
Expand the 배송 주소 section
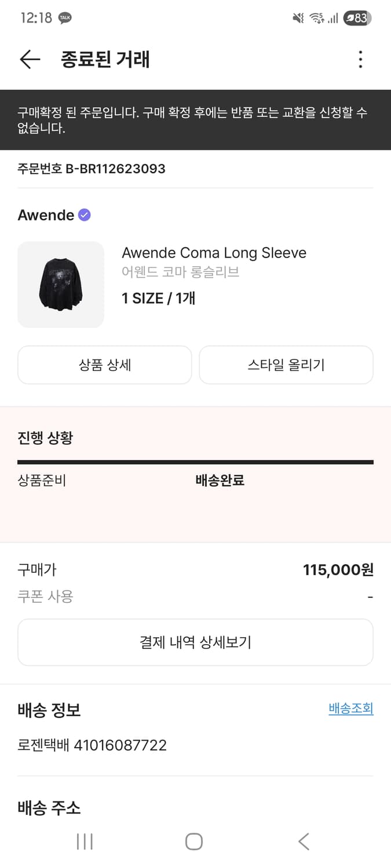46,808
